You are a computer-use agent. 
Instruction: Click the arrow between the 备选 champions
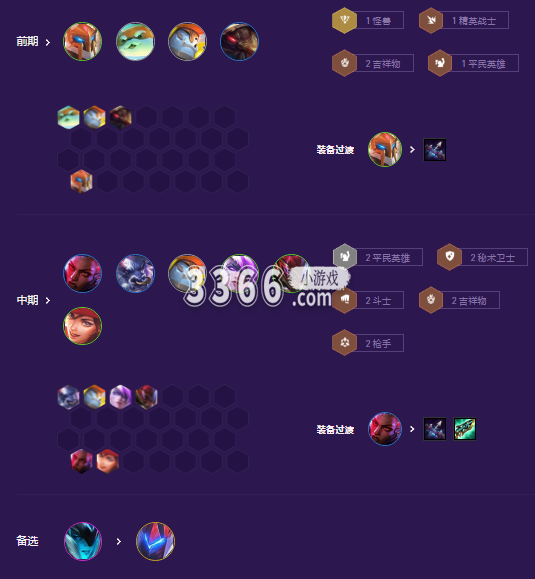[119, 541]
